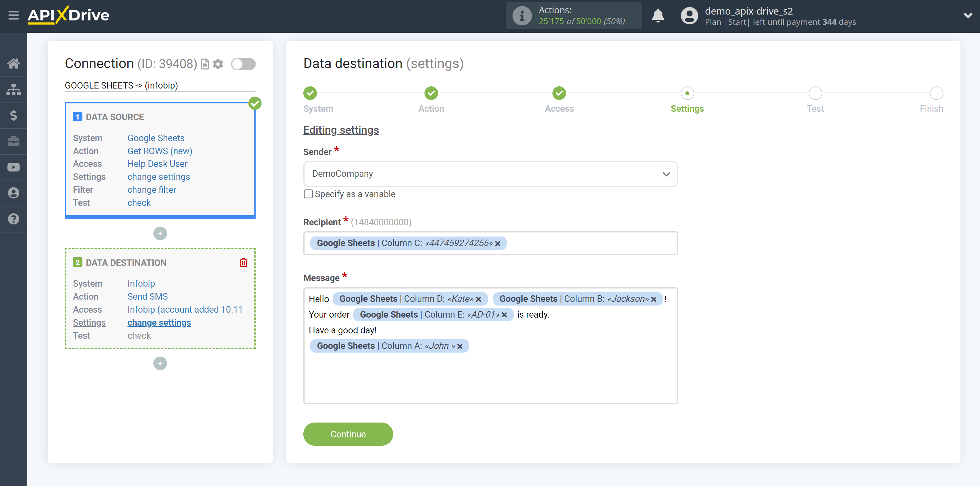Open the video tutorials sidebar icon

point(14,167)
